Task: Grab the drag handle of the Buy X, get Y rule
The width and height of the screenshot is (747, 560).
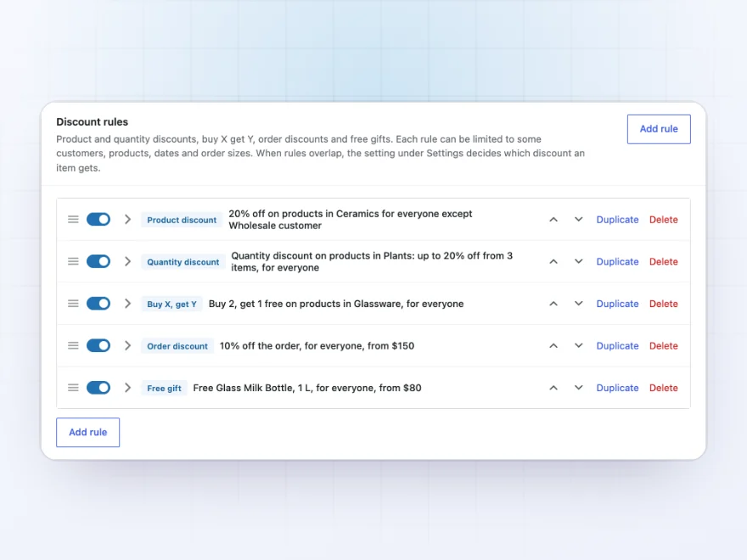Action: pos(73,304)
